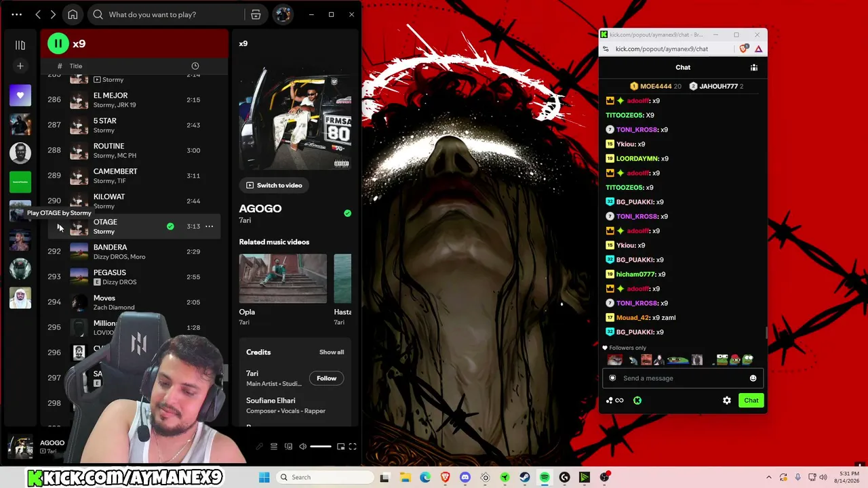The height and width of the screenshot is (488, 868).
Task: Open the Spotify profile avatar menu
Action: 283,14
